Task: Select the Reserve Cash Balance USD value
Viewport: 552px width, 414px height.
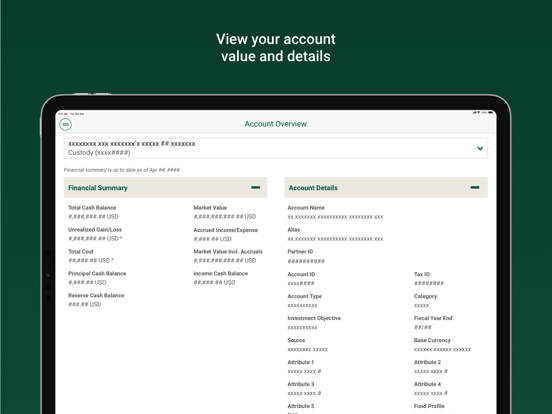Action: [84, 304]
